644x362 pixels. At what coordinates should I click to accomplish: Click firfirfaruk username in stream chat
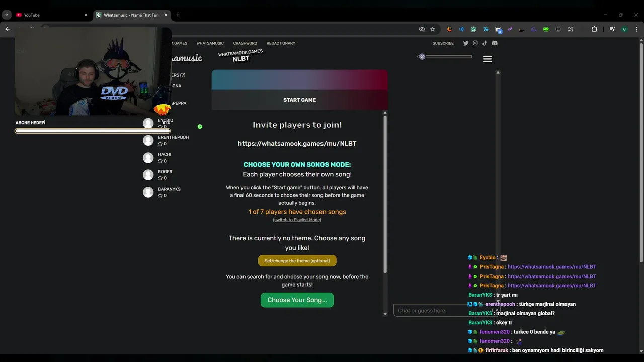[497, 350]
